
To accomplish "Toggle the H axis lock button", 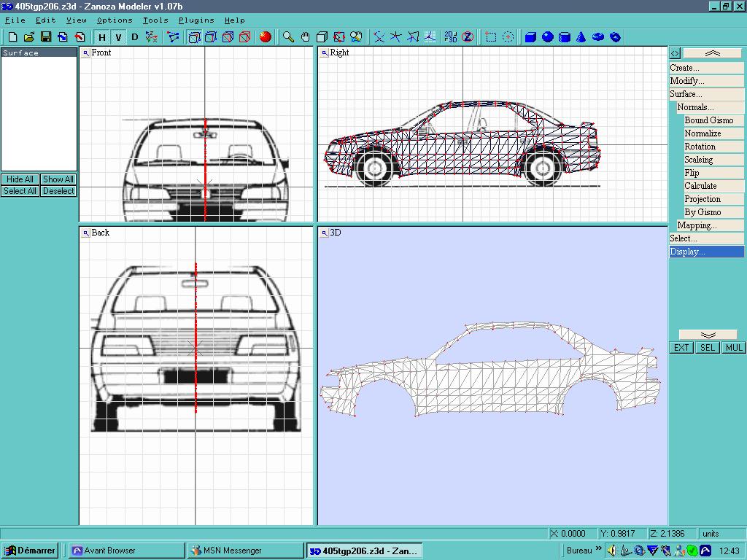I will click(101, 37).
